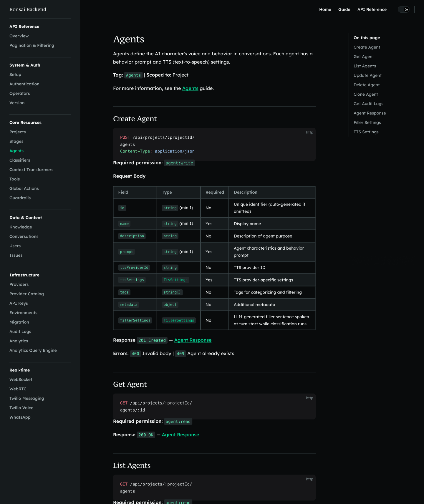
Task: Open Guardrails in Core Resources
Action: tap(20, 198)
